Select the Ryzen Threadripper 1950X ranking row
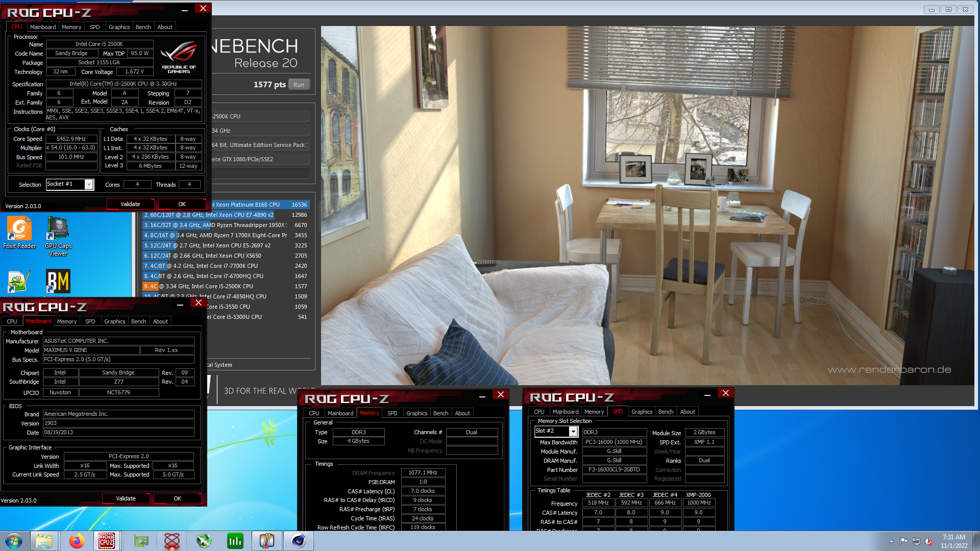The width and height of the screenshot is (980, 551). point(226,225)
